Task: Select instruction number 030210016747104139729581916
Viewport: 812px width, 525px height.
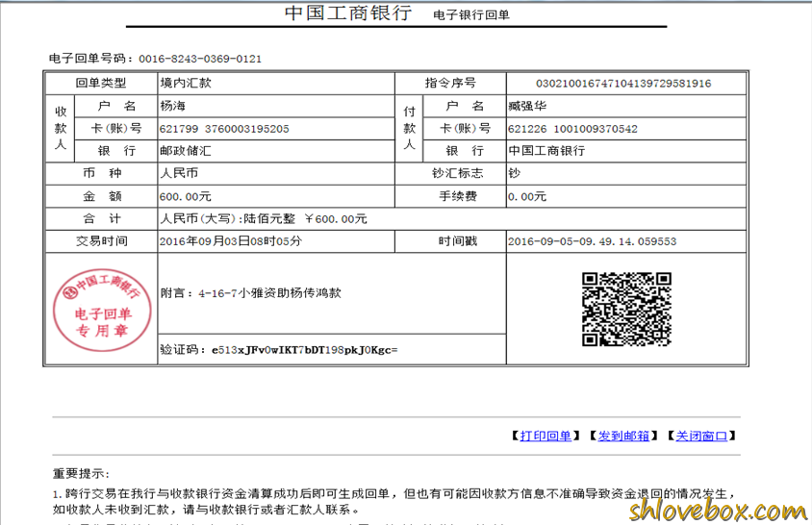Action: pyautogui.click(x=623, y=84)
